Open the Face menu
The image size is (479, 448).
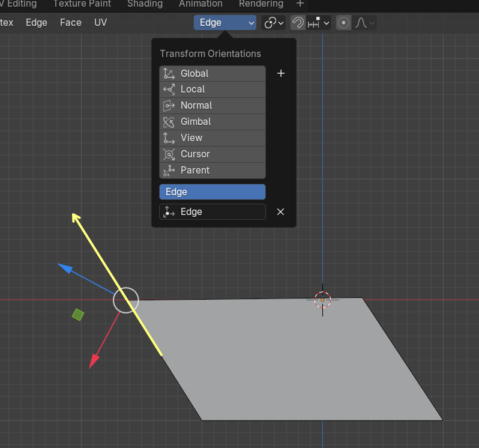pos(71,23)
